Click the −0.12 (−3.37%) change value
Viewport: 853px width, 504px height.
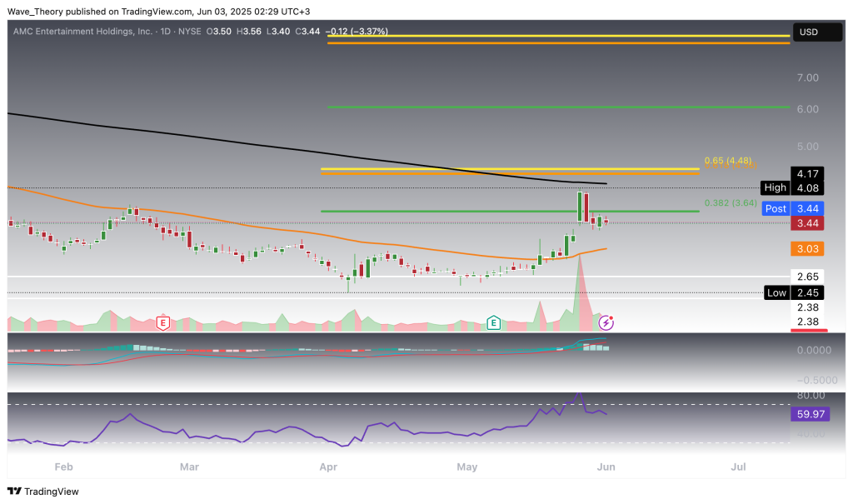(357, 32)
